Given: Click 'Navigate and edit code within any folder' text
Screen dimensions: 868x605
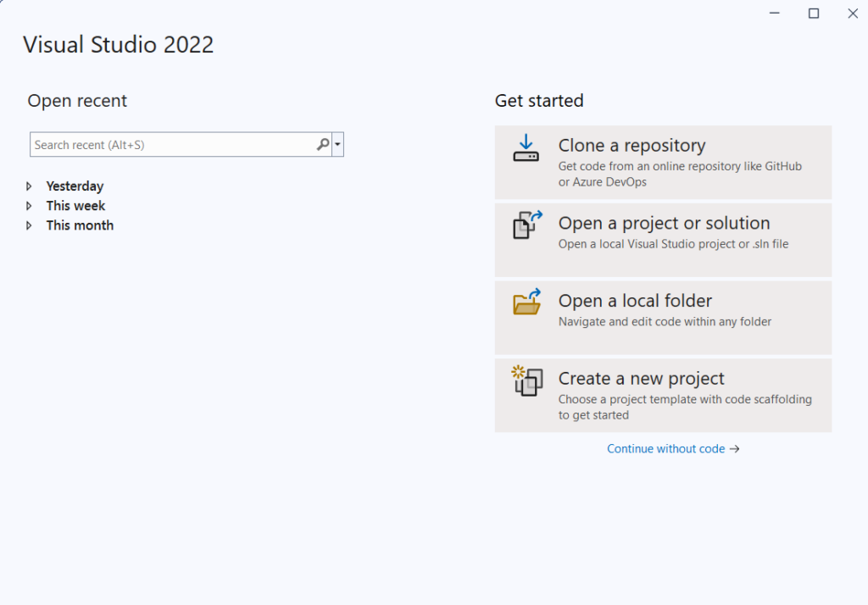Looking at the screenshot, I should (x=665, y=322).
